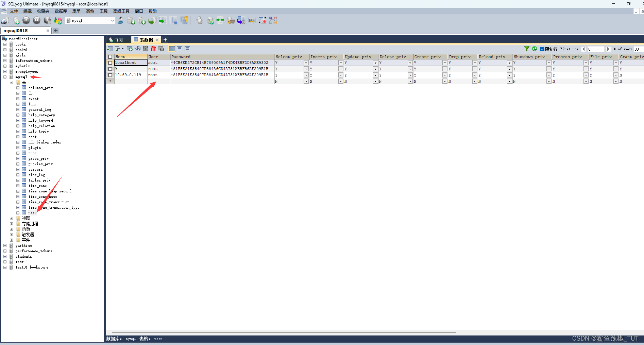Open the 高级工具 menu

pyautogui.click(x=121, y=11)
